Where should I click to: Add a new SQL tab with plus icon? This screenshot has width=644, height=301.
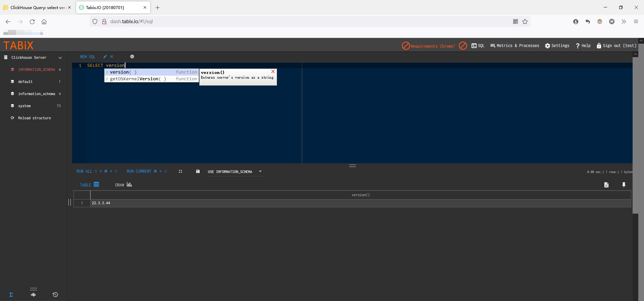(132, 57)
